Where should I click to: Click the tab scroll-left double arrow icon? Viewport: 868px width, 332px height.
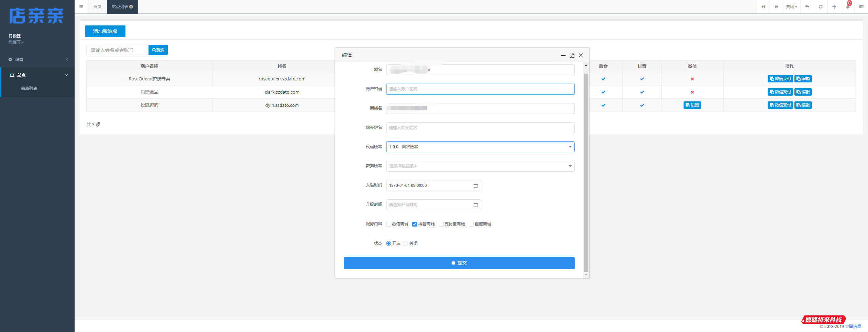pyautogui.click(x=763, y=7)
